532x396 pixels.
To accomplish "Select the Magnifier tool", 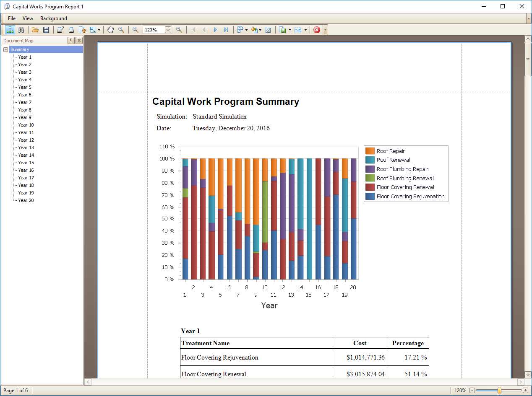I will pos(122,29).
